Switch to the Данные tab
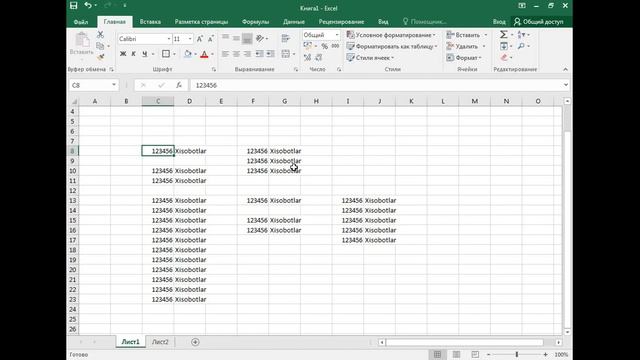 [294, 22]
